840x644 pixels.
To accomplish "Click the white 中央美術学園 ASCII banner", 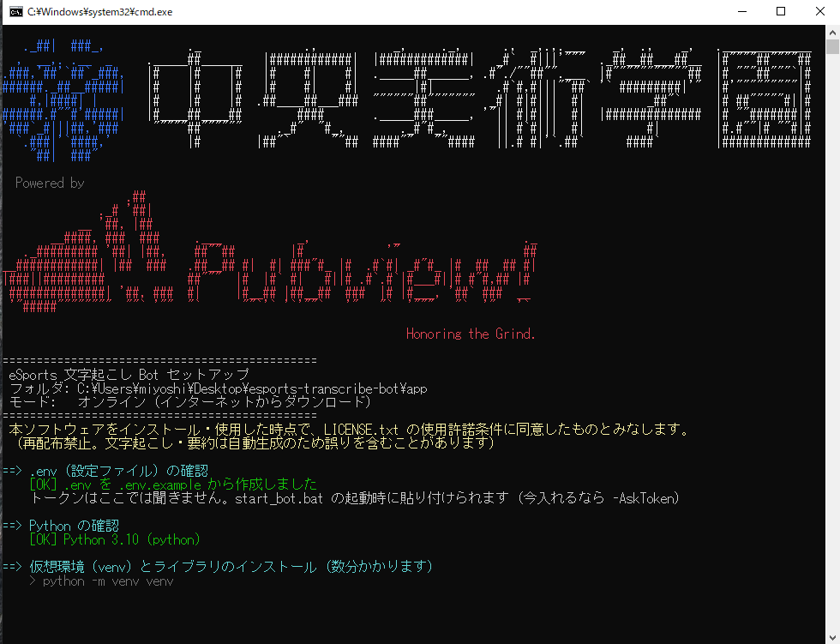I will (x=479, y=98).
